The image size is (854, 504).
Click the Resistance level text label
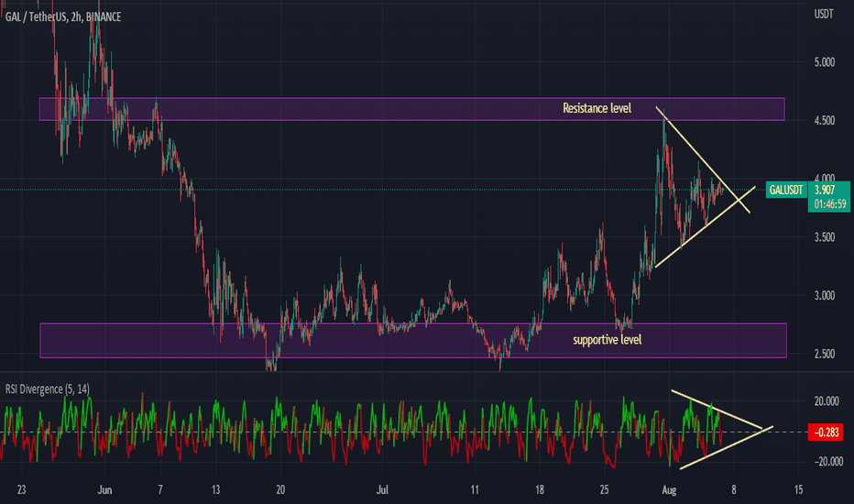597,108
